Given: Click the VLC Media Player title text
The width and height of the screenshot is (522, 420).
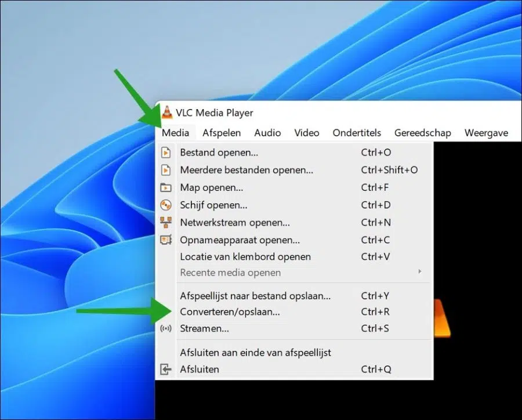Looking at the screenshot, I should coord(215,113).
